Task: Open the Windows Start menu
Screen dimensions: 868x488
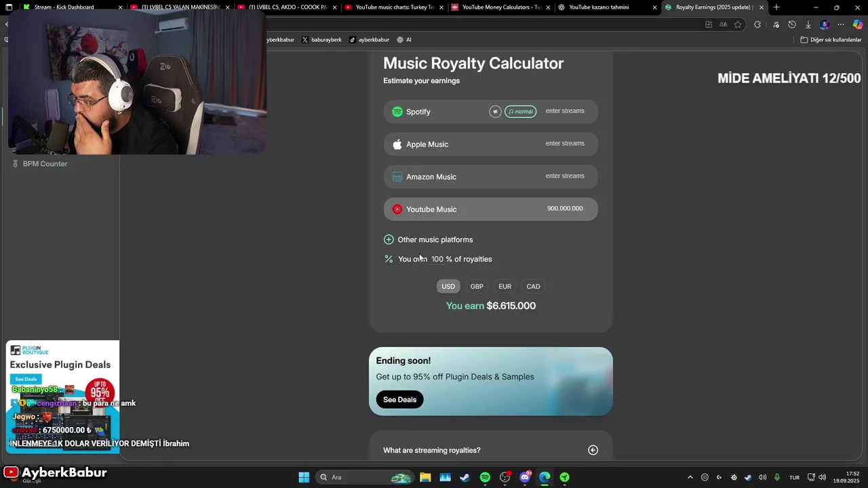Action: tap(304, 477)
